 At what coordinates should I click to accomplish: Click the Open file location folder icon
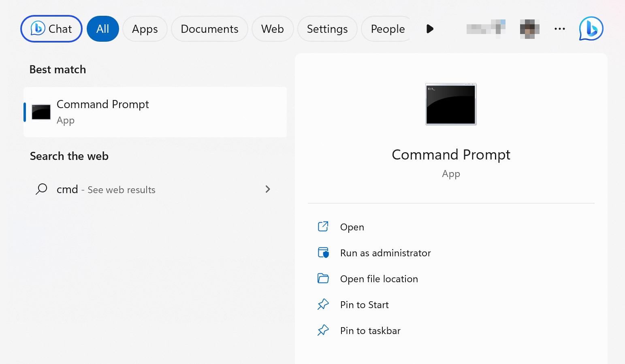(323, 278)
